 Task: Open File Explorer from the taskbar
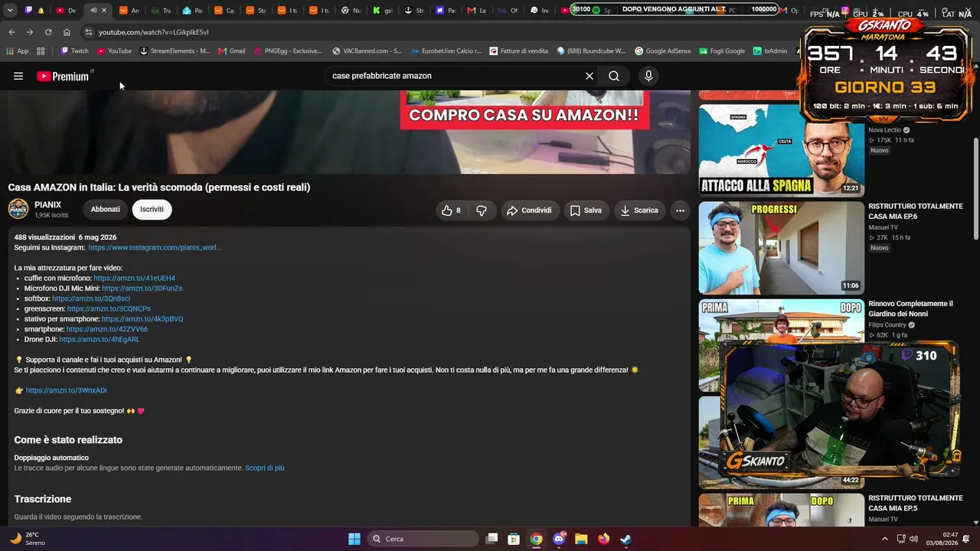tap(581, 539)
